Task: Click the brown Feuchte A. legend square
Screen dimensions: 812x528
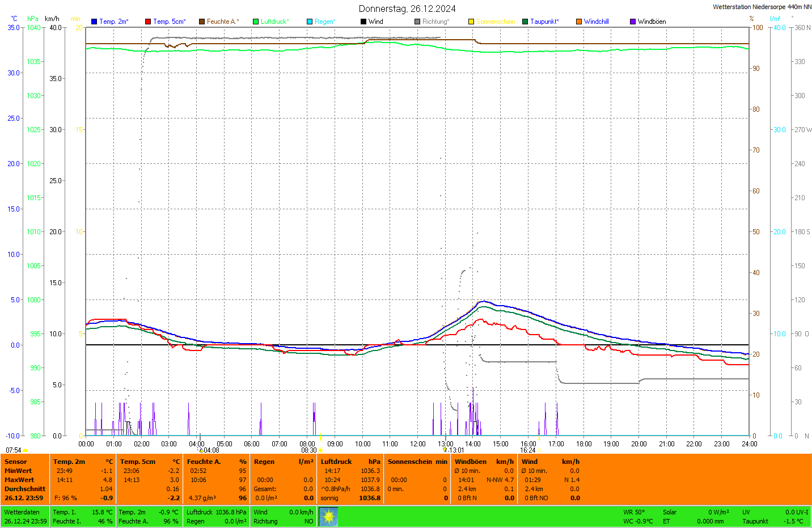Action: click(x=202, y=22)
